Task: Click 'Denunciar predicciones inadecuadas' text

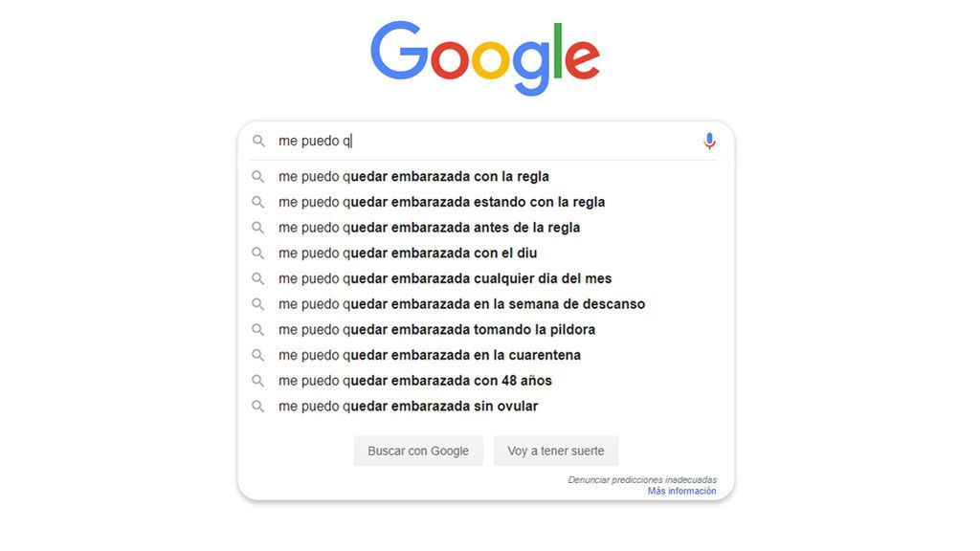Action: pos(642,480)
